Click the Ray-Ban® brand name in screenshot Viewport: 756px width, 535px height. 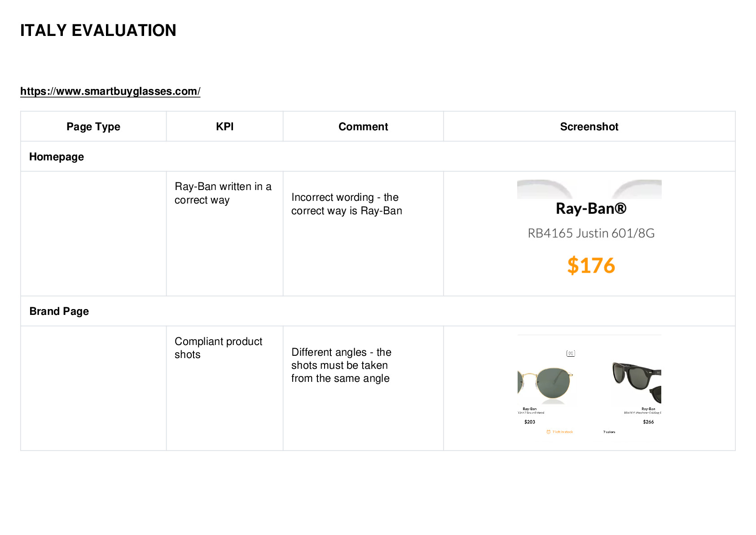point(591,208)
